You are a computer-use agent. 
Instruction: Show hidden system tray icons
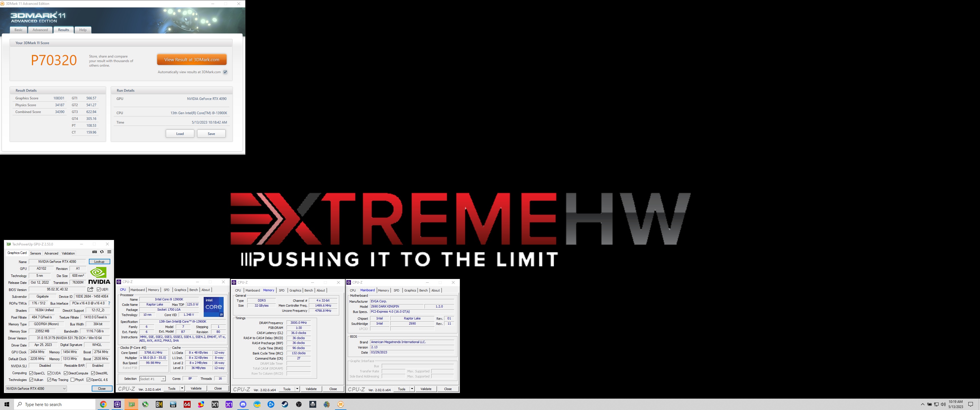click(922, 404)
